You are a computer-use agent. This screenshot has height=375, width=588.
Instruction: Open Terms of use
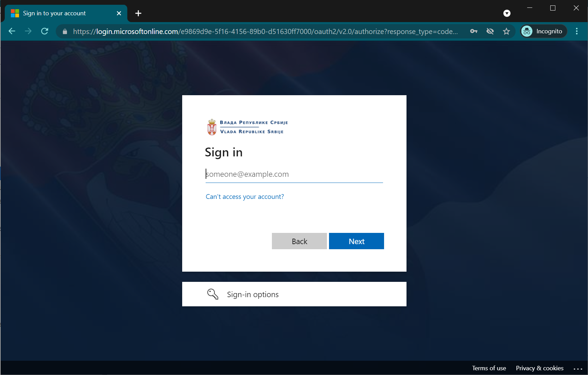coord(489,368)
